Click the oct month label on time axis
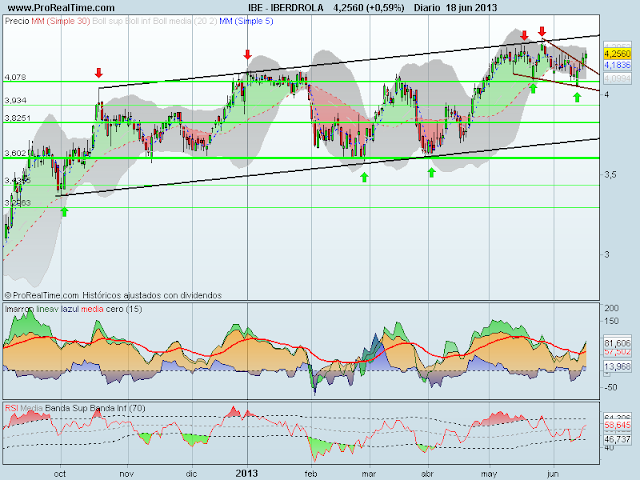 point(60,474)
